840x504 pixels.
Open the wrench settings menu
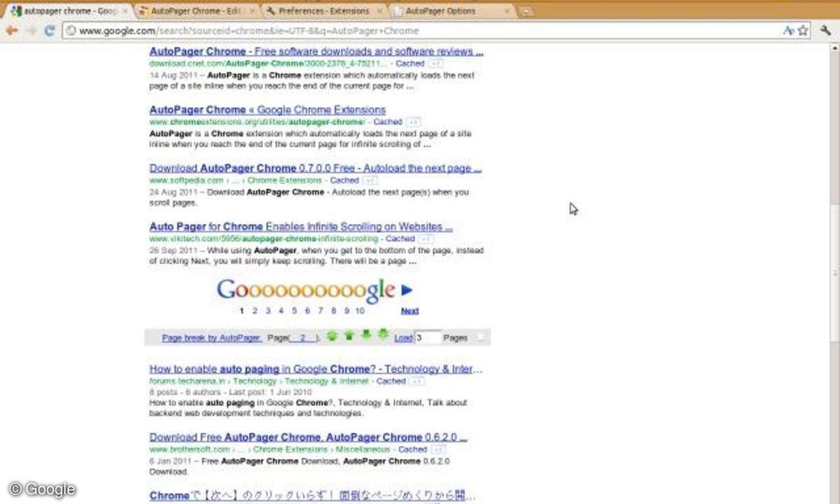tap(825, 31)
